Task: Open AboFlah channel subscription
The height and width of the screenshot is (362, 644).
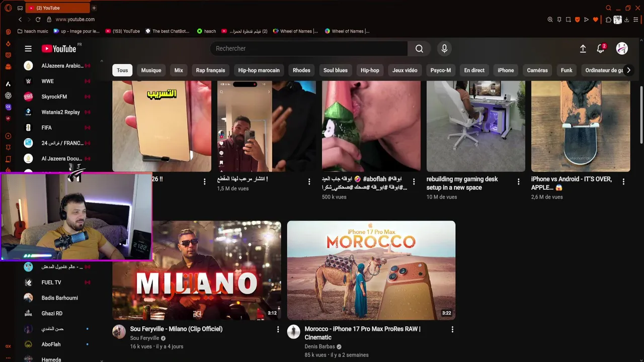Action: (57, 344)
